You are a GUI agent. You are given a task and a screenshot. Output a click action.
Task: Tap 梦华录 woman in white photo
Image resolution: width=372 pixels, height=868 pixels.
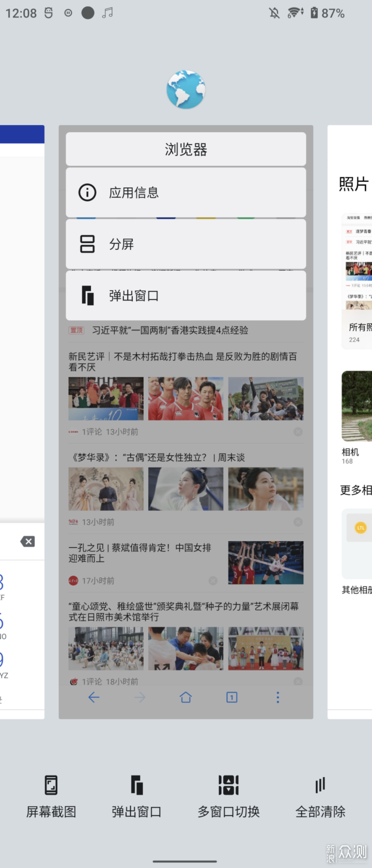click(185, 489)
